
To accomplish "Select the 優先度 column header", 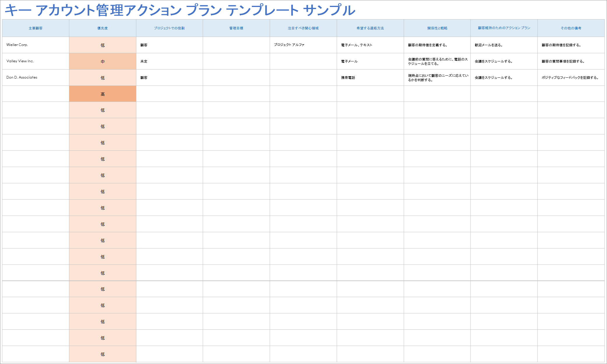I will pos(103,28).
